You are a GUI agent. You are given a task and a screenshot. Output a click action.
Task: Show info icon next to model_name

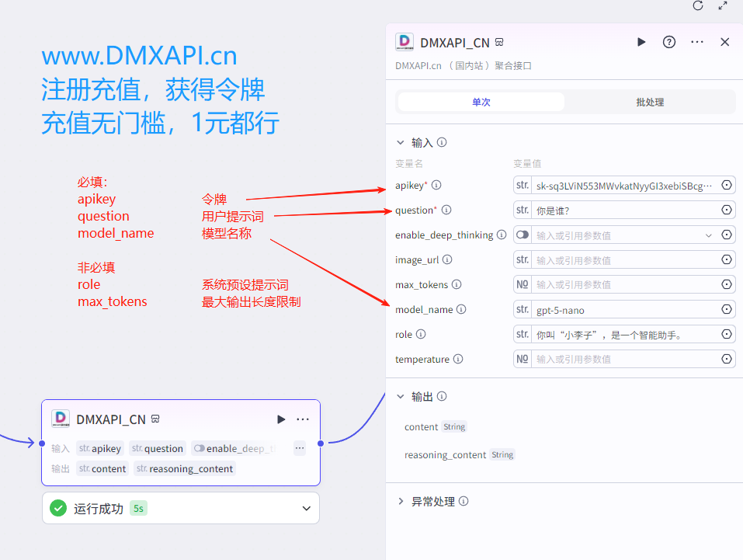(461, 309)
